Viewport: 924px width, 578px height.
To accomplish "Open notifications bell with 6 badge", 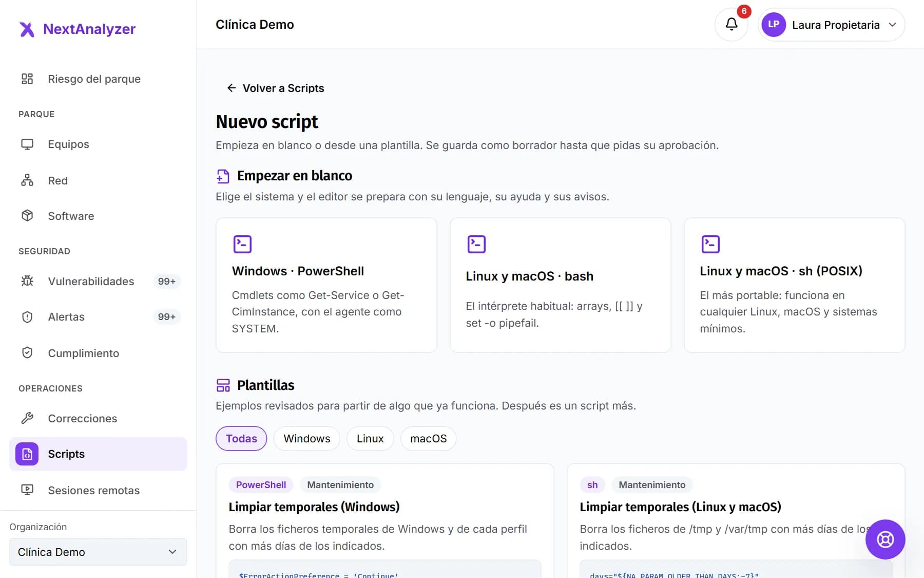I will click(x=731, y=24).
